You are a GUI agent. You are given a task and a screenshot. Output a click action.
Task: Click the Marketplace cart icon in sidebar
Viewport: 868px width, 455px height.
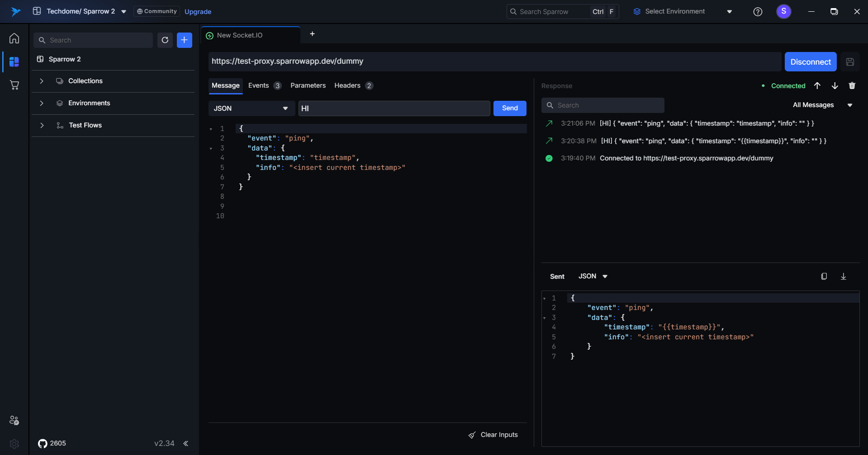pos(14,85)
